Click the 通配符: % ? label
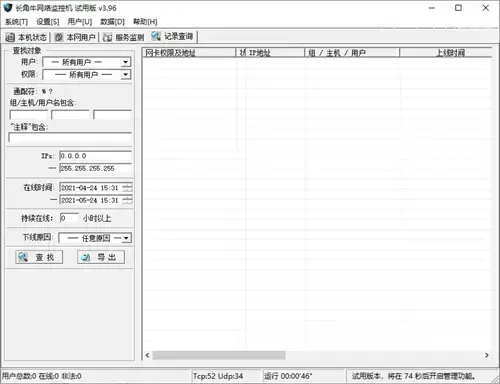The image size is (500, 384). click(x=33, y=91)
